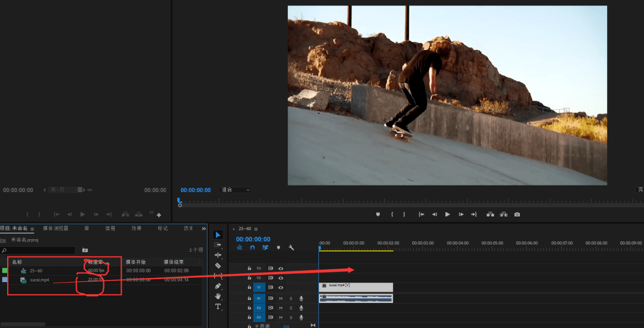Mute audio track A1

281,298
